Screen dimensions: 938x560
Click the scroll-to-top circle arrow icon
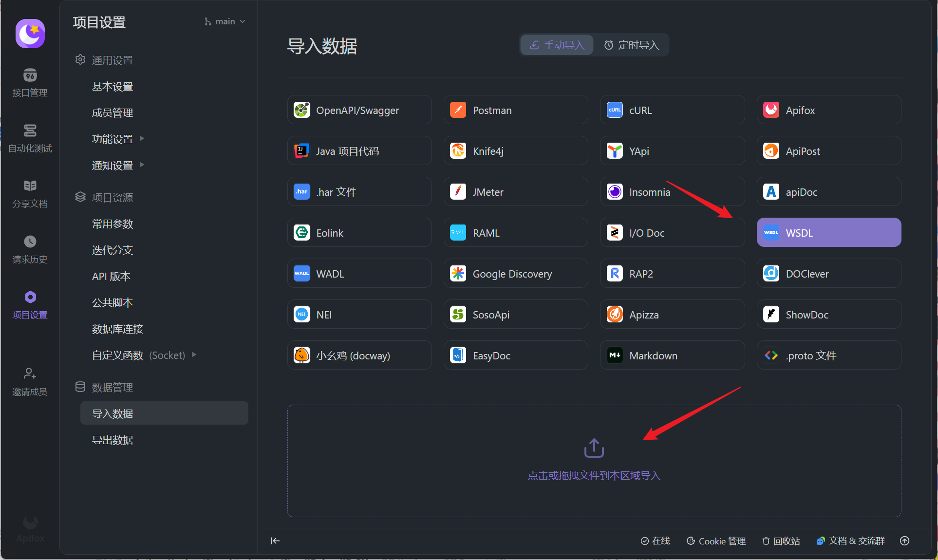(x=904, y=541)
